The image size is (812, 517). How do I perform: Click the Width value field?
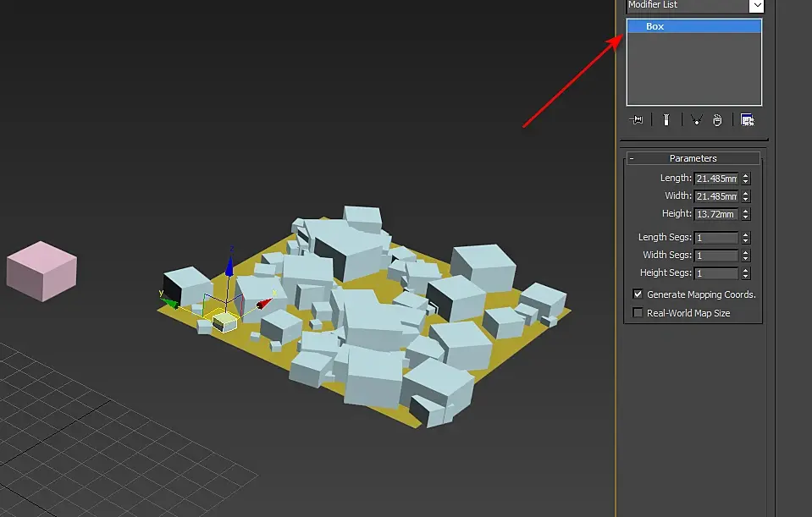(x=715, y=196)
